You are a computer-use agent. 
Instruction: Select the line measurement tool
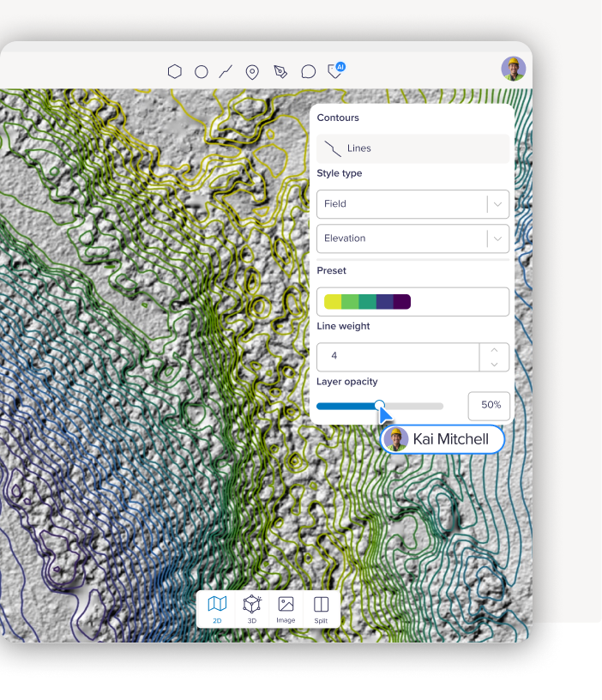[x=226, y=71]
